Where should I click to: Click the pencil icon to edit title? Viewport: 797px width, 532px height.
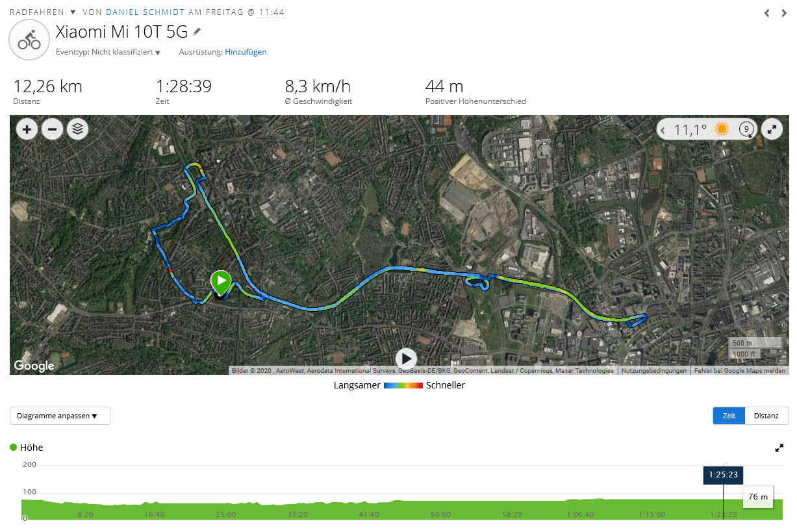click(x=197, y=31)
